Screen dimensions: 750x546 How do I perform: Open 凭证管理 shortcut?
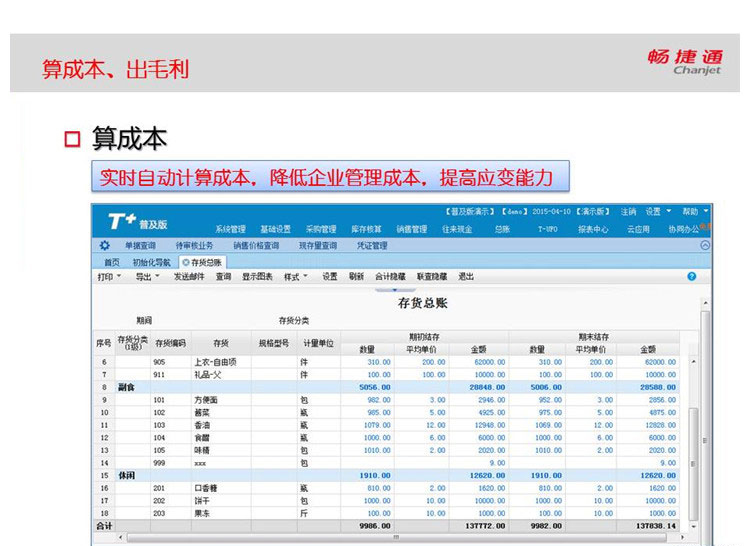(x=372, y=245)
